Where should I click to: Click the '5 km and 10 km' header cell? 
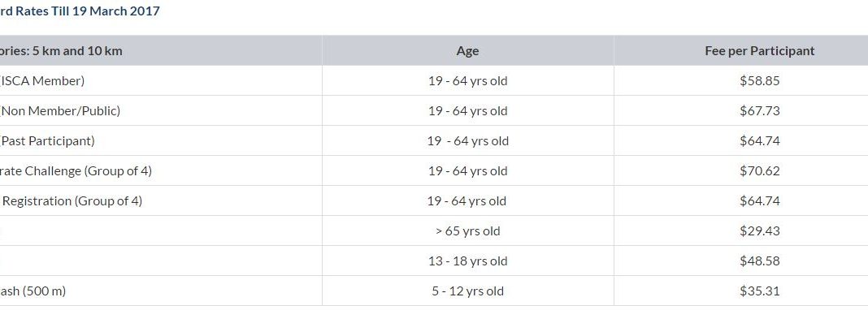(x=61, y=51)
